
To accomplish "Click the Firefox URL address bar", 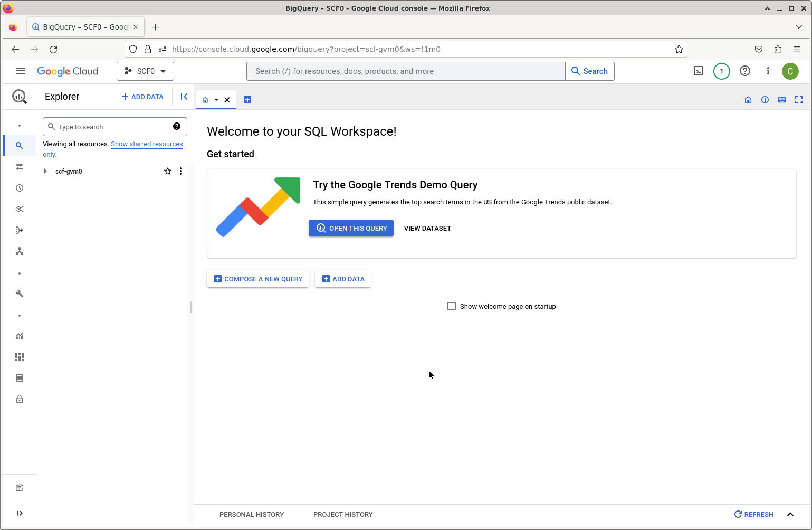I will point(406,49).
